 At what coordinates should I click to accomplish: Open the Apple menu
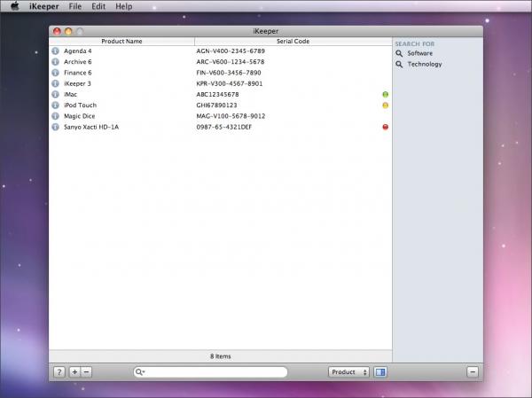click(x=14, y=6)
